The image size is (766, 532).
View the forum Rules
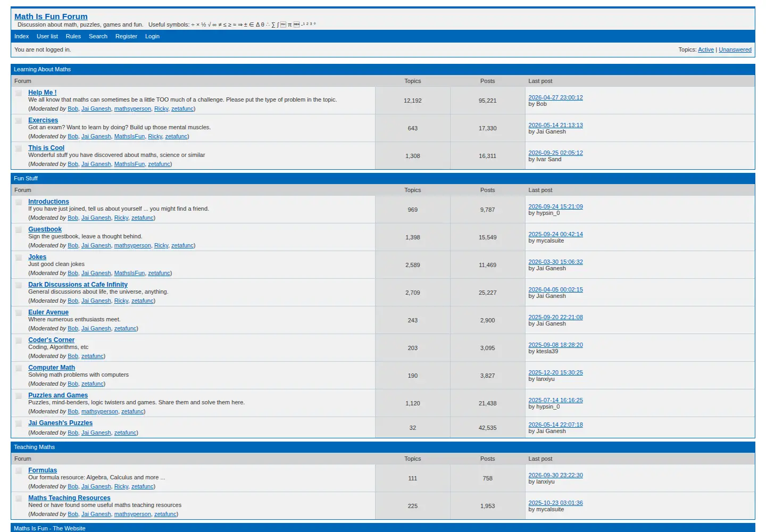click(73, 36)
